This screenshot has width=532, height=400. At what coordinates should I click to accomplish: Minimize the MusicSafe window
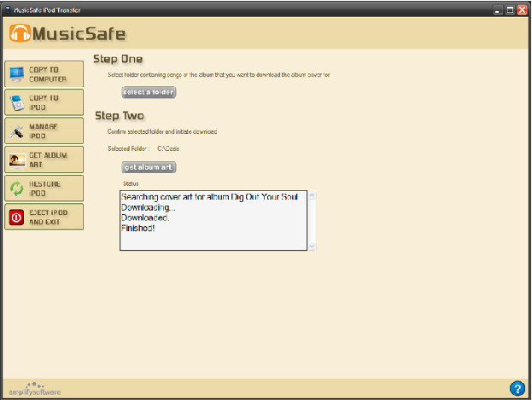(x=497, y=10)
